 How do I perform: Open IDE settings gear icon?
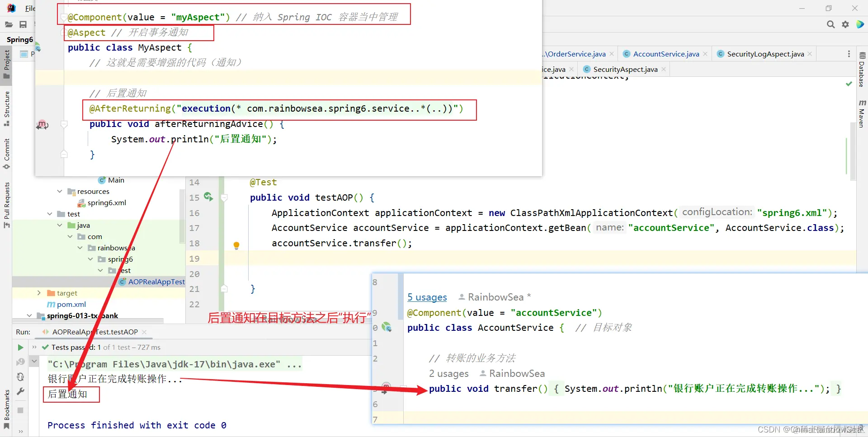click(x=845, y=24)
